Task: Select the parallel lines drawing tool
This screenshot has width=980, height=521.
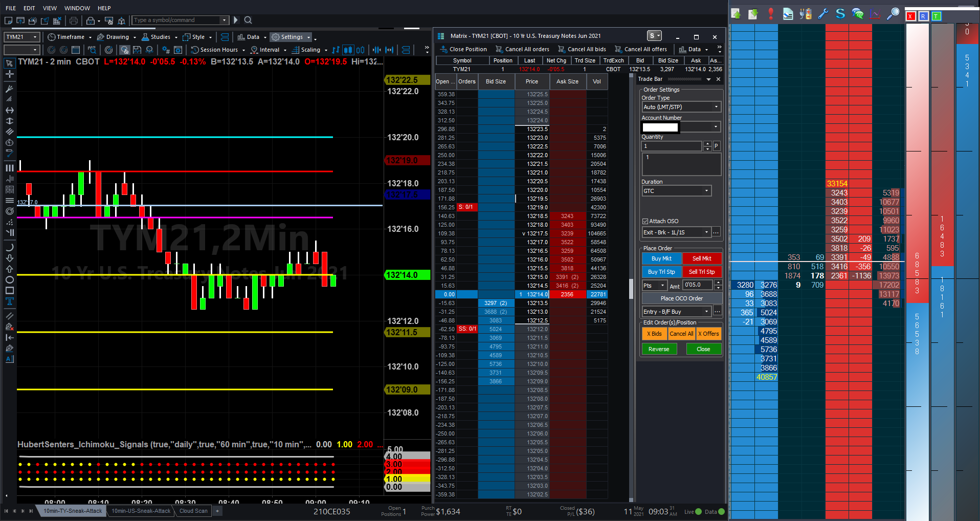Action: pyautogui.click(x=9, y=132)
